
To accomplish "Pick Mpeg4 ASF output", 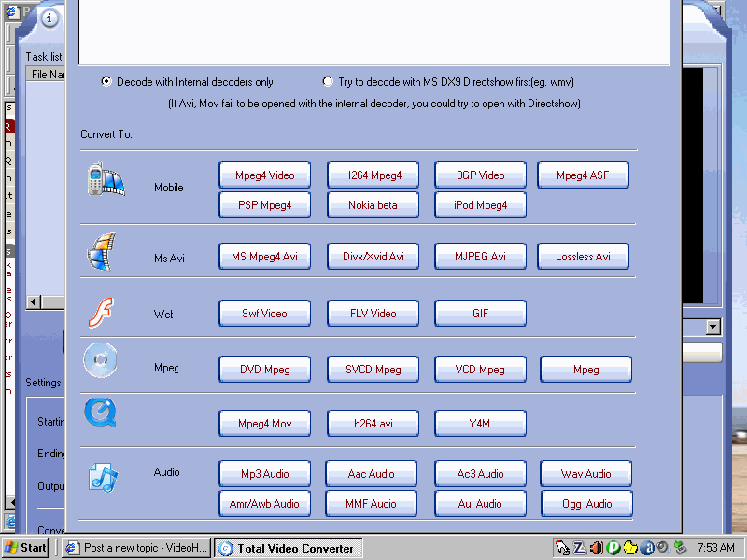I will (x=583, y=175).
